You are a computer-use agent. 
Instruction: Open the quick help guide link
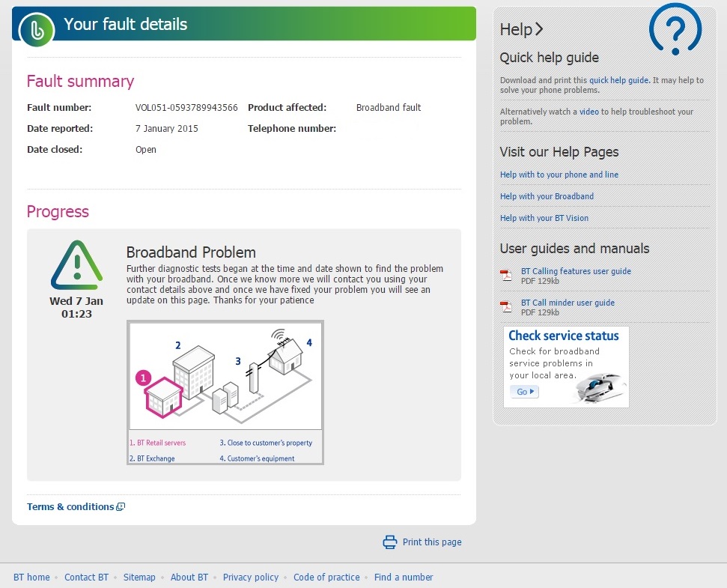[x=618, y=80]
